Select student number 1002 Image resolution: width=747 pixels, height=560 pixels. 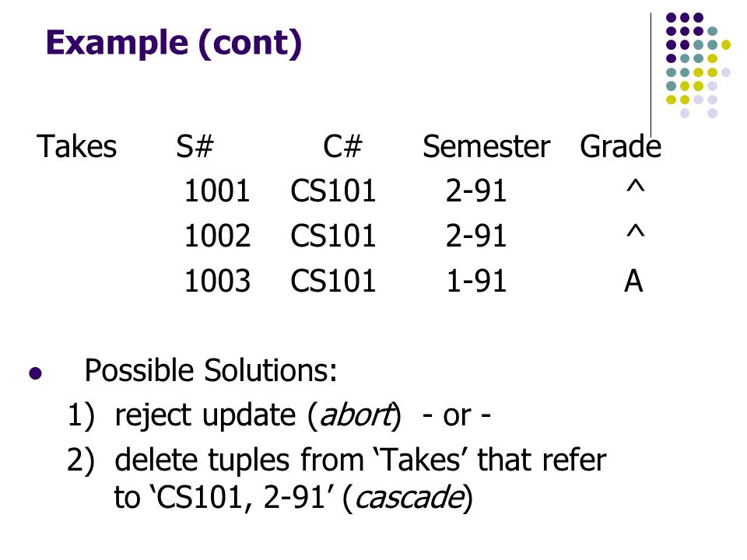(x=217, y=236)
